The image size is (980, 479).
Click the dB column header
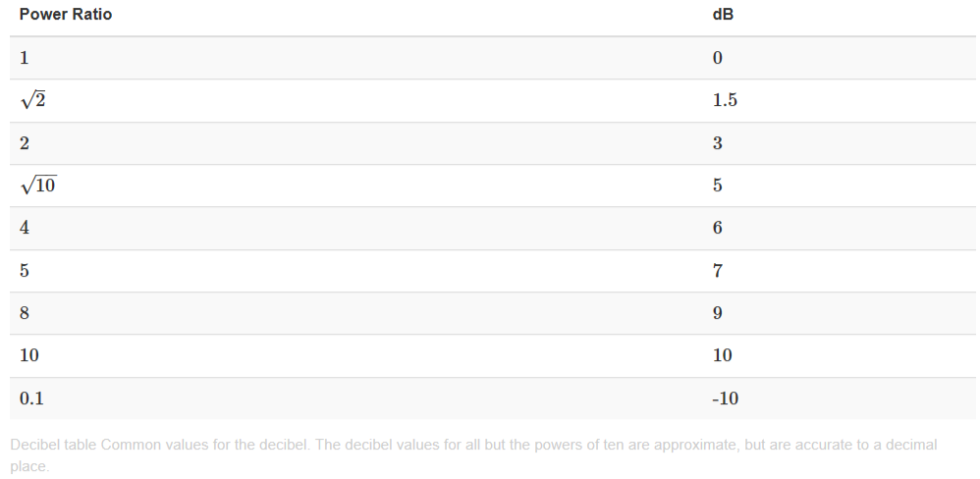click(x=722, y=16)
